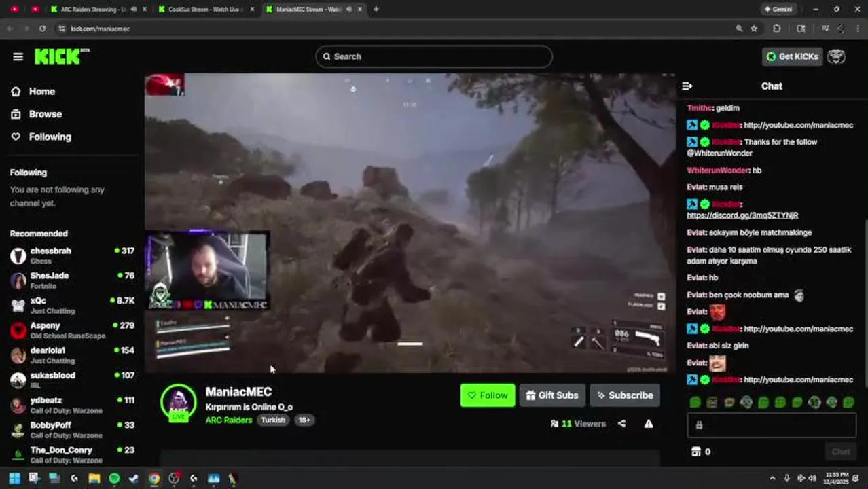Image resolution: width=868 pixels, height=489 pixels.
Task: Click the share stream icon
Action: (x=621, y=424)
